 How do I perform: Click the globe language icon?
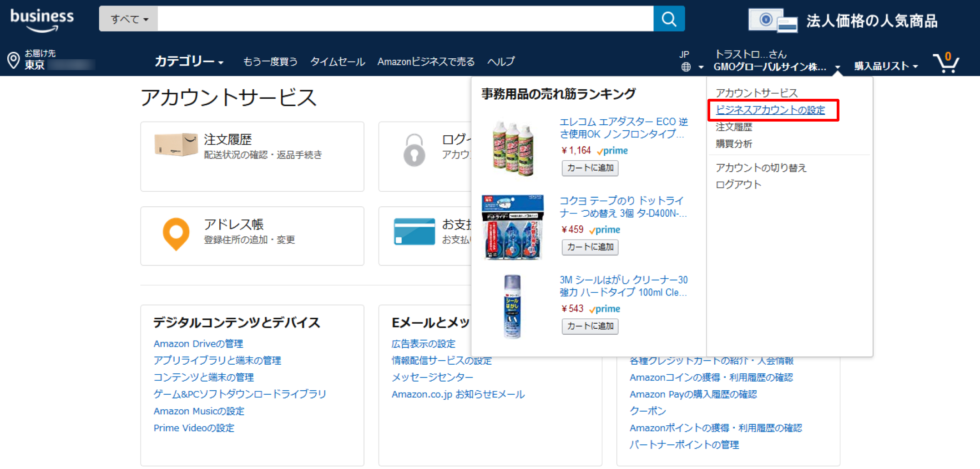tap(686, 67)
